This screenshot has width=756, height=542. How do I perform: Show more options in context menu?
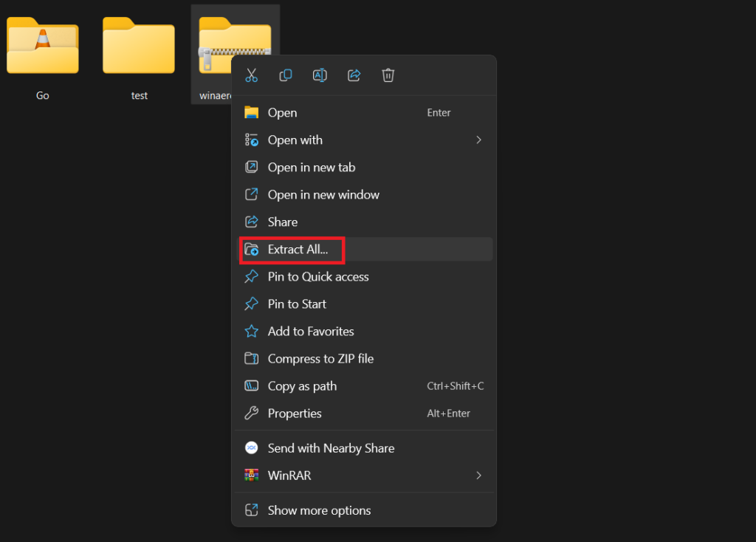click(x=319, y=510)
